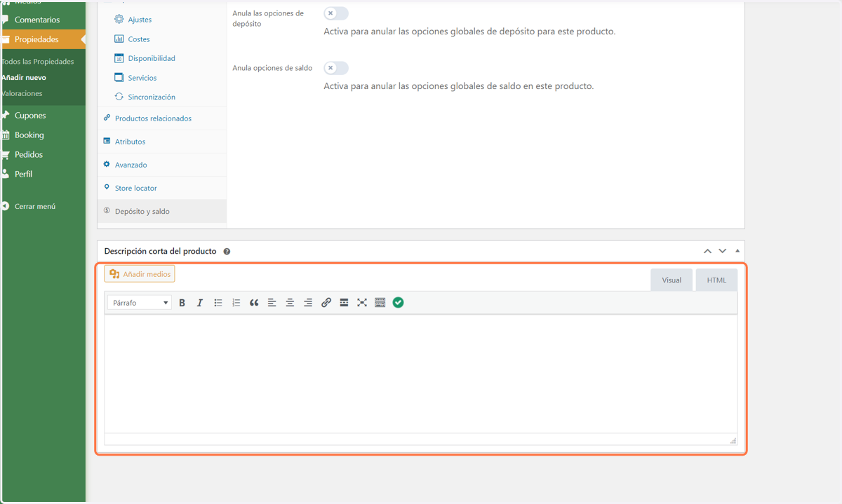Screen dimensions: 842x504
Task: Go to Todos los Propiedades
Action: pyautogui.click(x=38, y=62)
